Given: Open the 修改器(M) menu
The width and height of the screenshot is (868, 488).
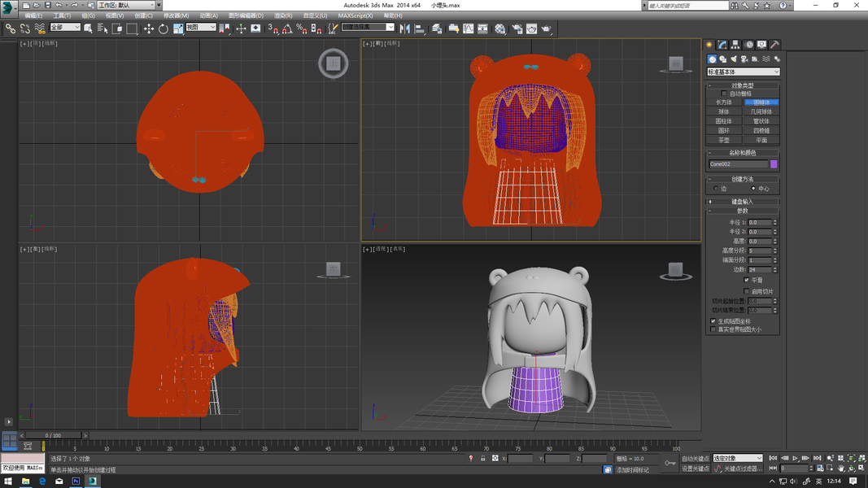Looking at the screenshot, I should (x=176, y=15).
